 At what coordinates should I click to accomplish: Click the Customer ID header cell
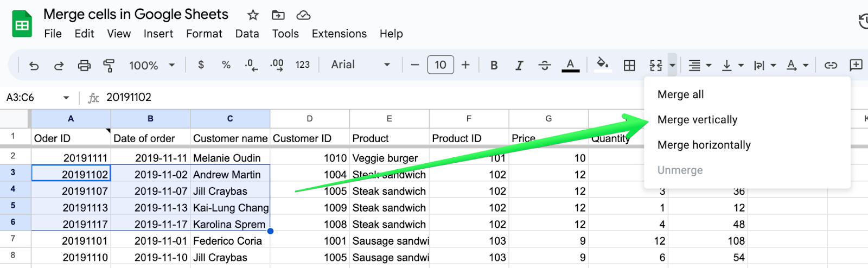(x=310, y=138)
